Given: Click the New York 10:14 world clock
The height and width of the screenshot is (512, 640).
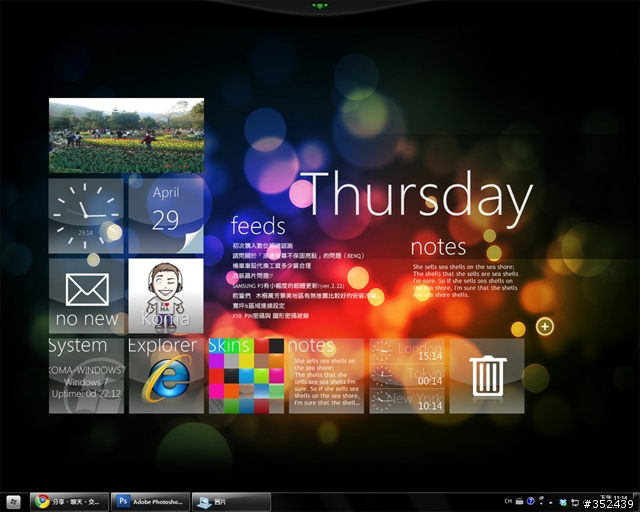Looking at the screenshot, I should coord(407,401).
